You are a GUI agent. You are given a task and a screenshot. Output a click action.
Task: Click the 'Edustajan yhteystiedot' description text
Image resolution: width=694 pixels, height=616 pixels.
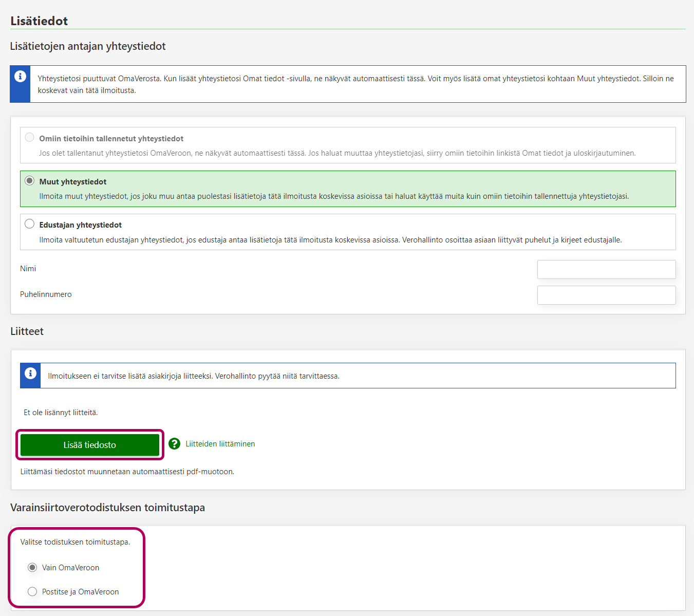tap(330, 240)
